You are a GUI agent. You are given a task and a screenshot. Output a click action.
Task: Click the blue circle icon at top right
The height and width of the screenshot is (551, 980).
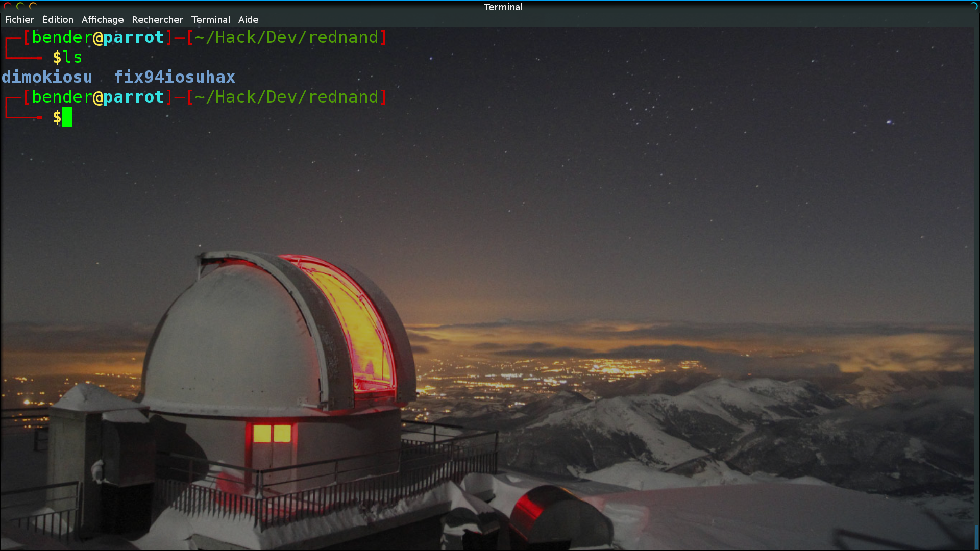pos(974,6)
